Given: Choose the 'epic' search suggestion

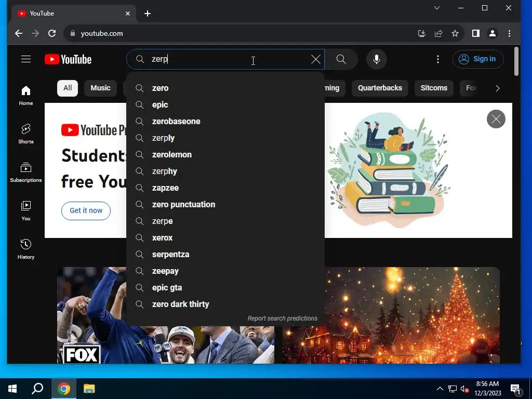Looking at the screenshot, I should click(225, 105).
